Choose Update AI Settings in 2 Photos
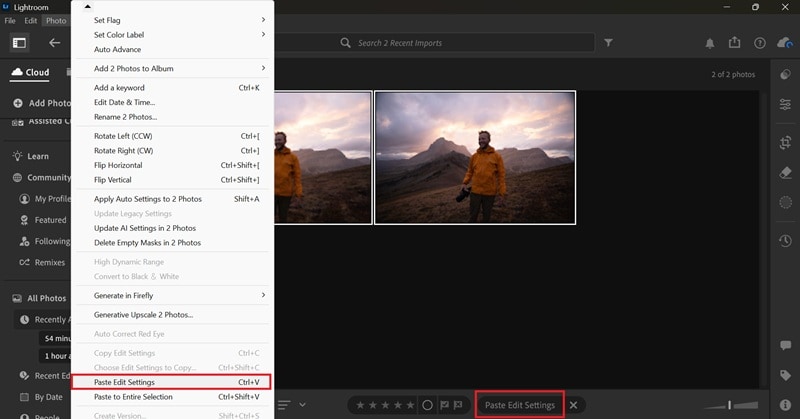This screenshot has height=419, width=800. click(x=171, y=228)
